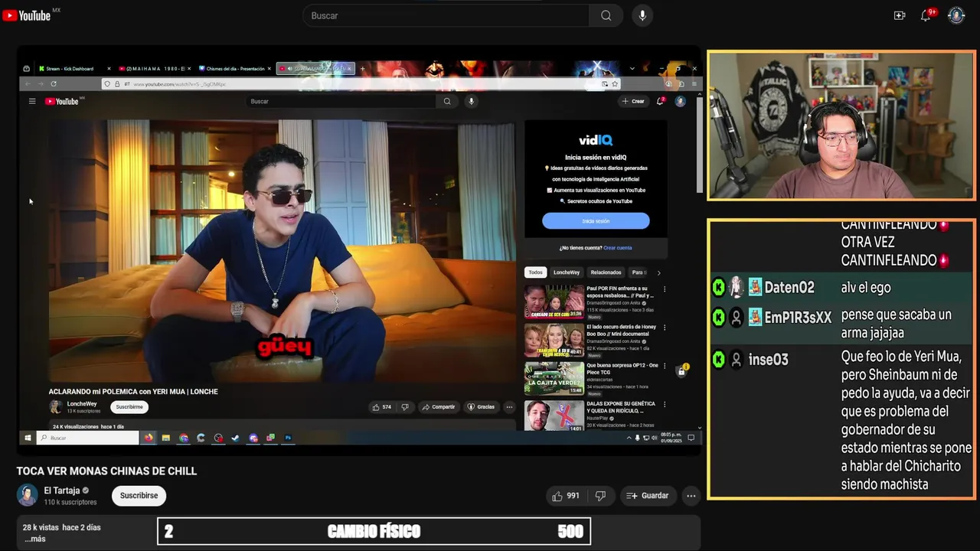This screenshot has height=551, width=980.
Task: Click microphone icon inside the recorded YouTube page
Action: [472, 101]
